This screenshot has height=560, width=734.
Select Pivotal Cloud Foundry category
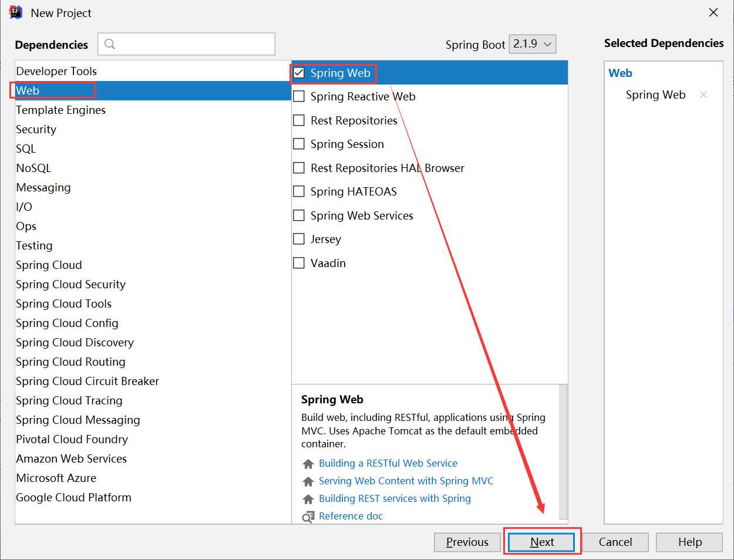click(x=153, y=439)
